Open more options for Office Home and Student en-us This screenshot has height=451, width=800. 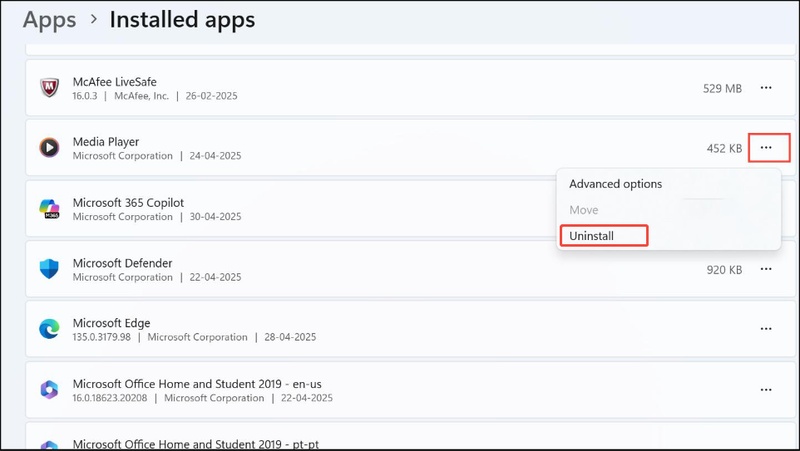[x=766, y=390]
